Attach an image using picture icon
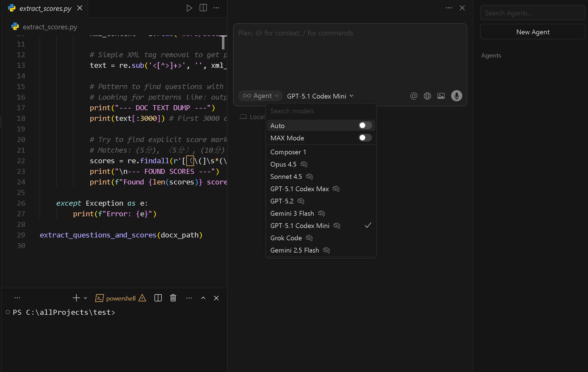 coord(441,96)
